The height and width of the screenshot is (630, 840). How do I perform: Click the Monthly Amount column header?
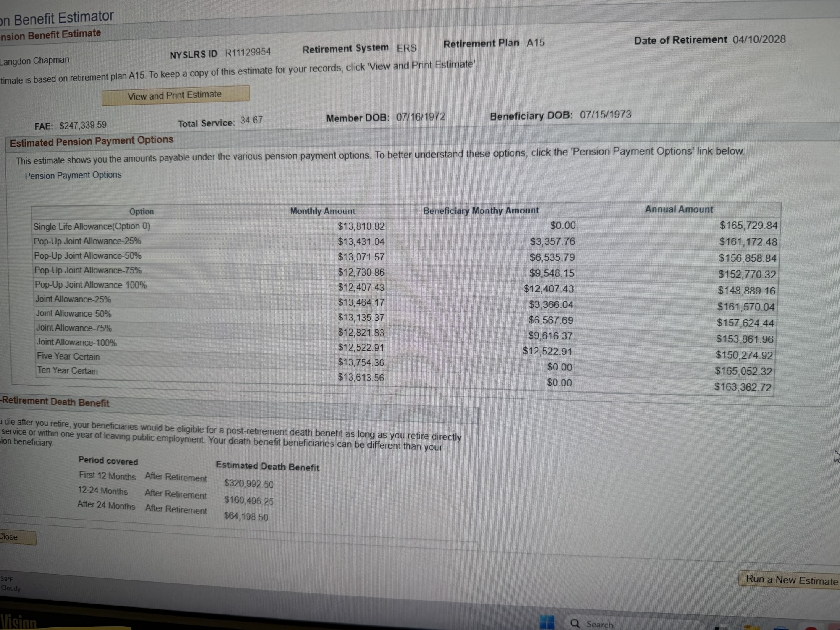click(x=323, y=211)
